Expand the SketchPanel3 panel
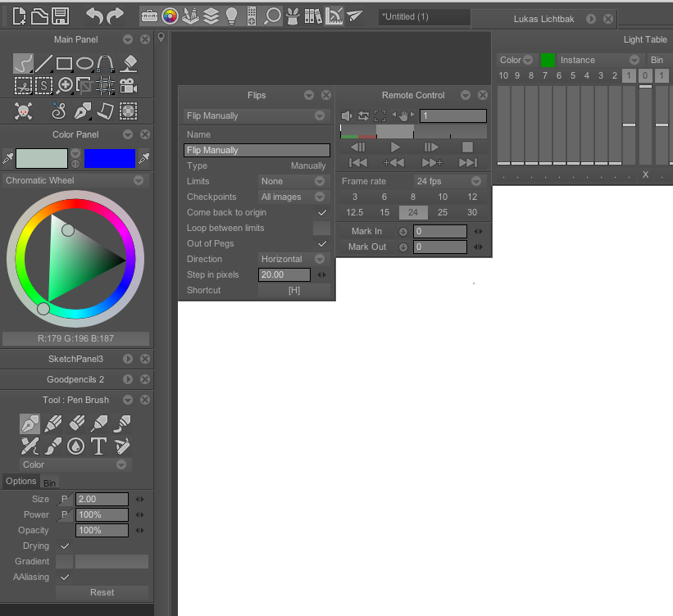The height and width of the screenshot is (616, 673). pyautogui.click(x=128, y=359)
